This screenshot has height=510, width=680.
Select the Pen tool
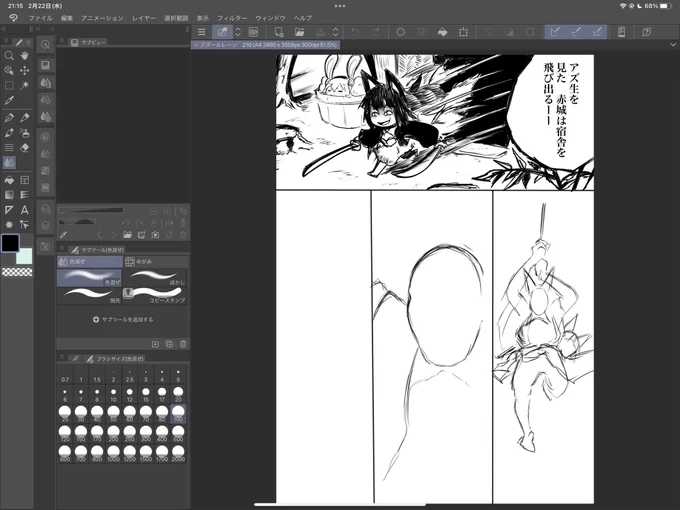click(9, 118)
